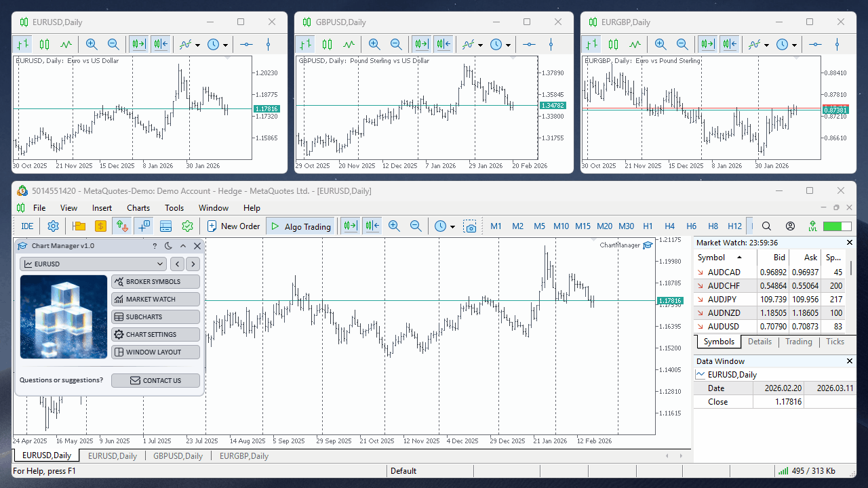The width and height of the screenshot is (868, 488).
Task: Open Chart Manager help via question mark icon
Action: point(153,245)
